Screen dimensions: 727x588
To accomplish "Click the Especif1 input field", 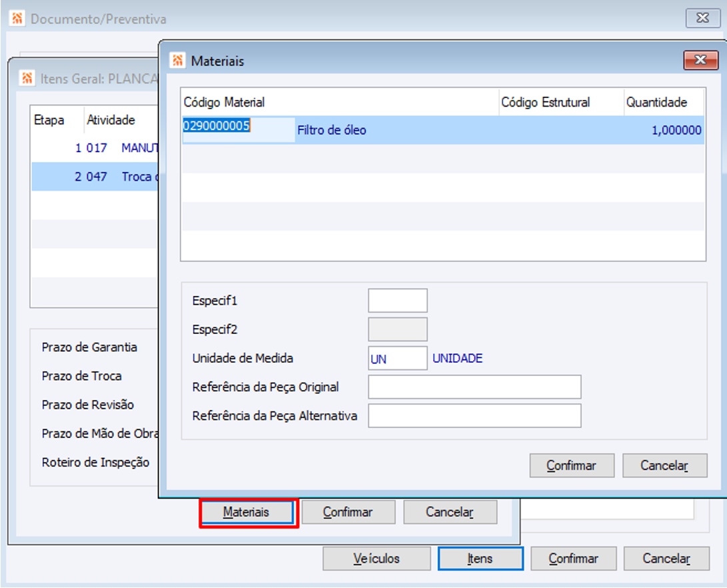I will [397, 301].
